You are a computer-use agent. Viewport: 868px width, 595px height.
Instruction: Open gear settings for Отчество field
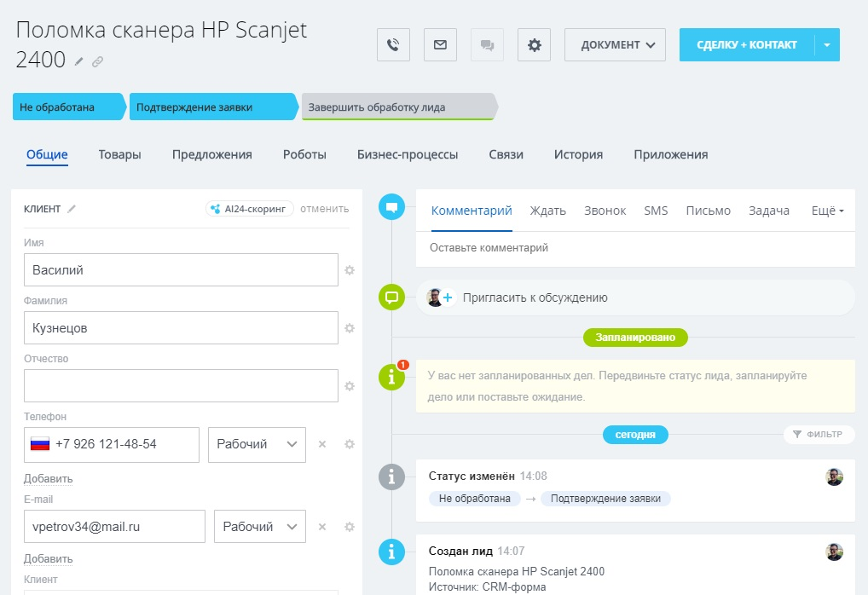tap(350, 386)
